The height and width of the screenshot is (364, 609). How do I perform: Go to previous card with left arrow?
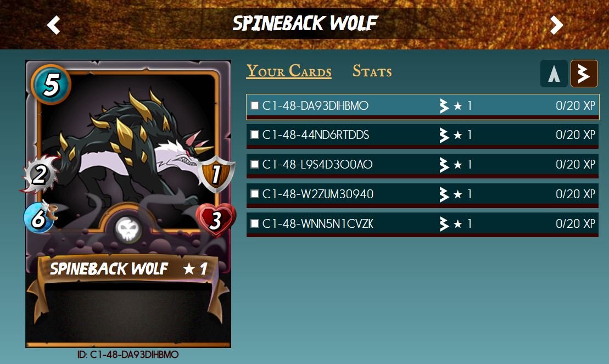[54, 25]
